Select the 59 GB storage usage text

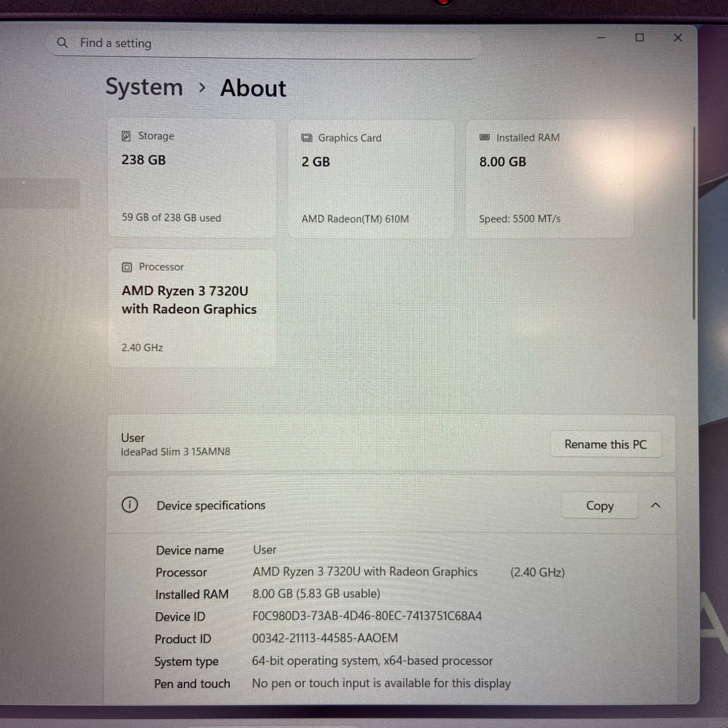[x=171, y=218]
